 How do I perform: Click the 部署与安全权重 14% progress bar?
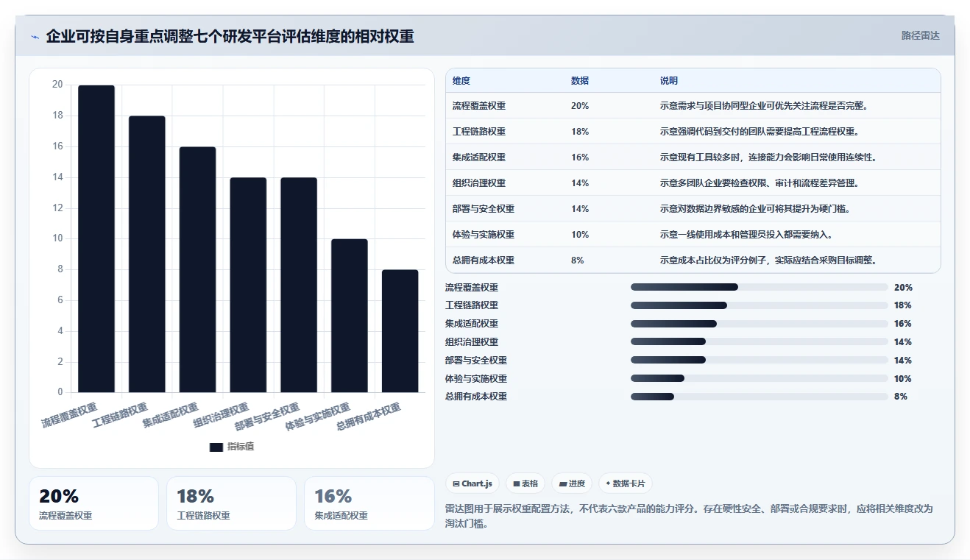(x=760, y=360)
